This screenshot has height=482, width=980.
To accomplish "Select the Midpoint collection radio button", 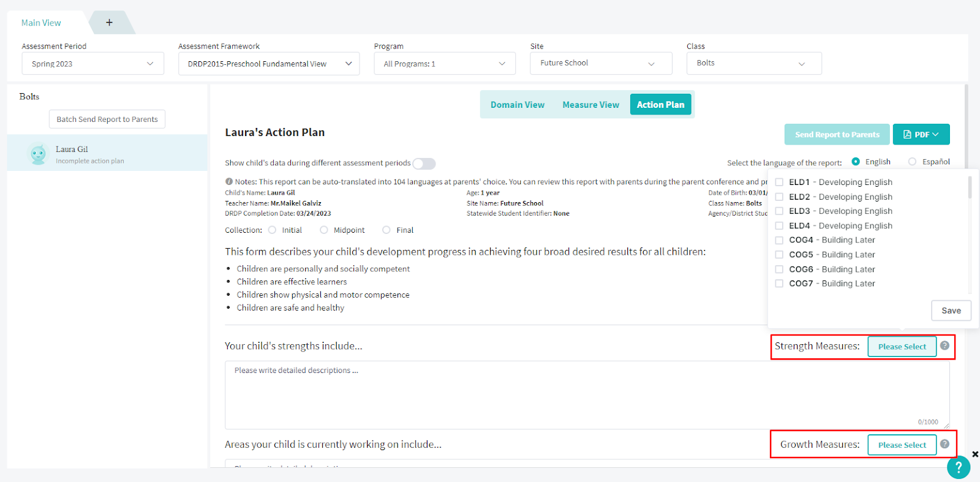I will click(324, 230).
